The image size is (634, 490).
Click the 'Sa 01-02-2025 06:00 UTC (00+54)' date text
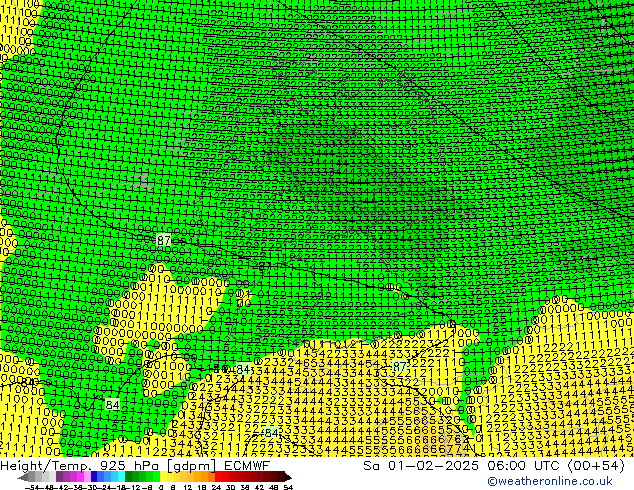pos(494,465)
